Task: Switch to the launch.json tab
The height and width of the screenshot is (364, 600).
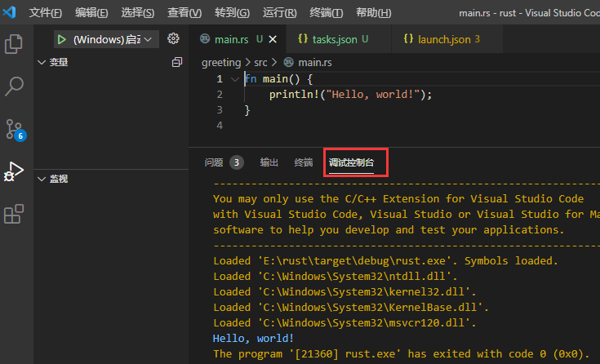Action: pos(440,39)
